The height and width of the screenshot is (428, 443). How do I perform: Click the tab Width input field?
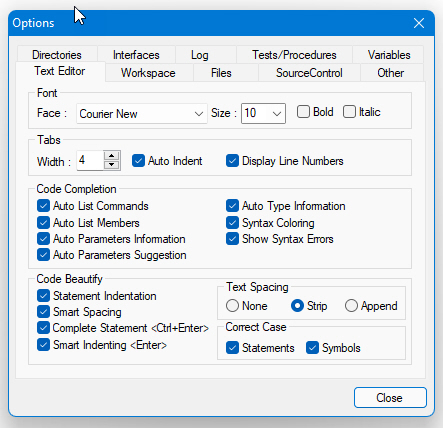(x=90, y=160)
